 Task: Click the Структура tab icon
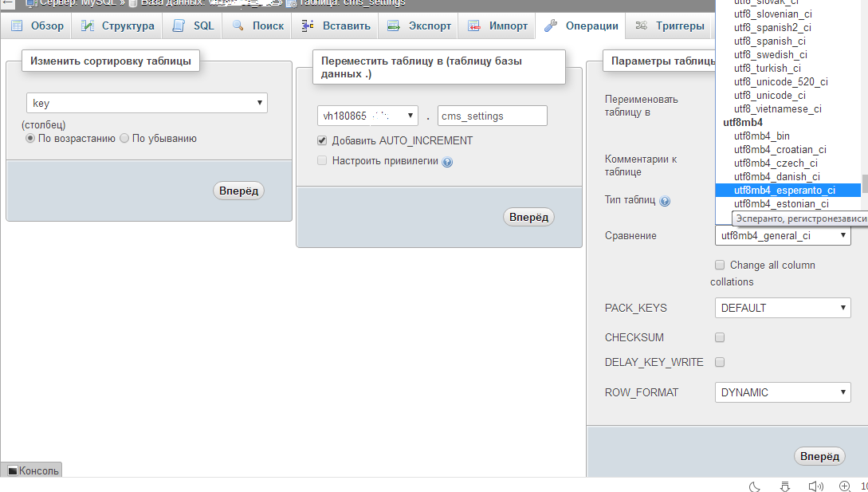88,26
